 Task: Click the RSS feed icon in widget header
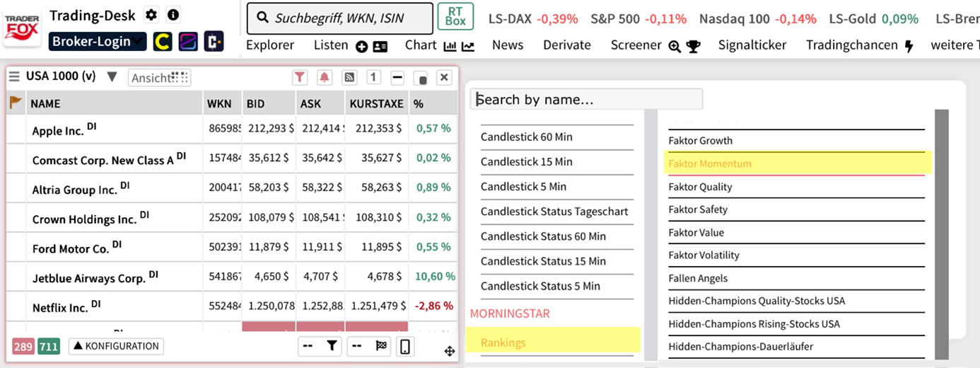[349, 78]
